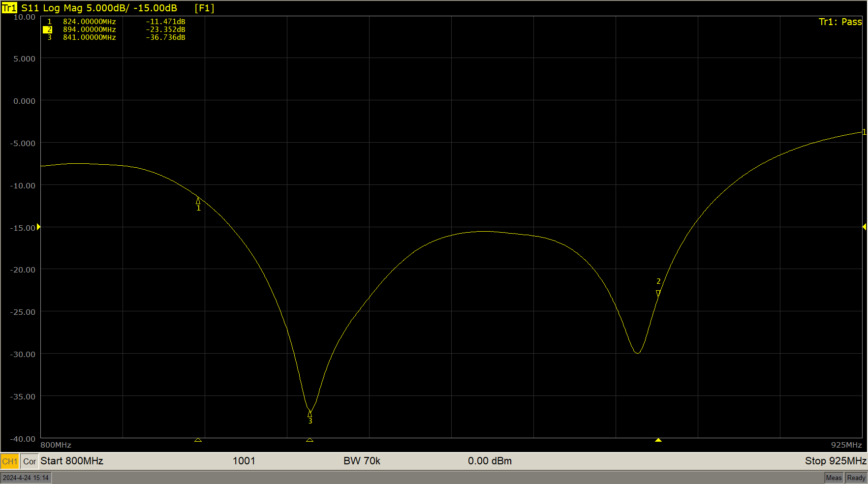Select the CH1 channel button
Viewport: 868px width, 484px height.
(10, 461)
